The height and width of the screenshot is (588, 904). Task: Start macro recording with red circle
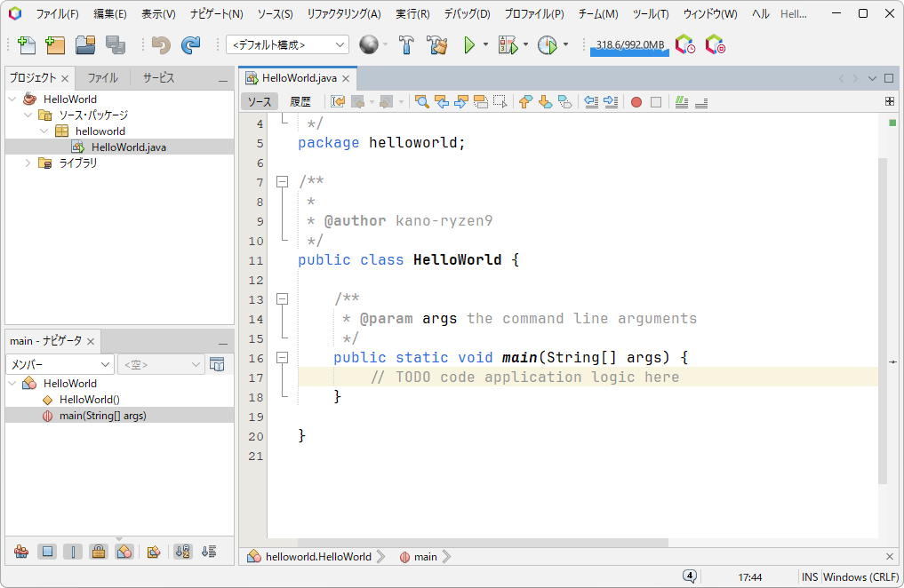click(x=636, y=102)
